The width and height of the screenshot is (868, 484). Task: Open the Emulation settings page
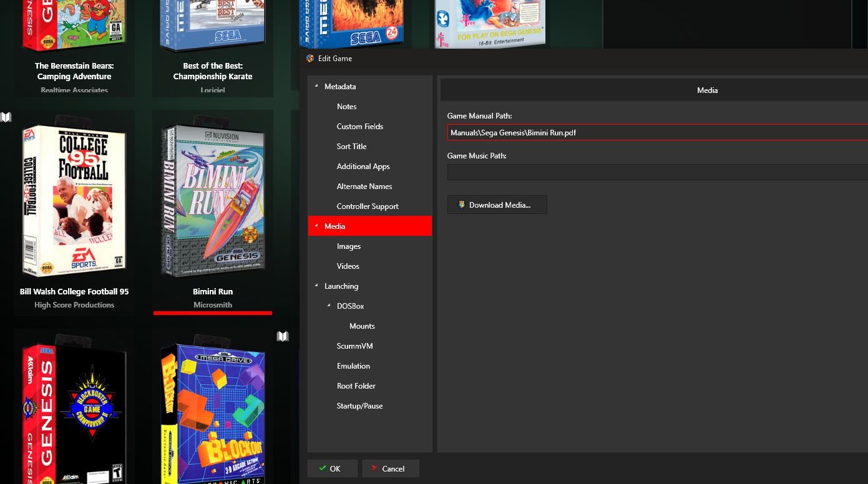pyautogui.click(x=353, y=366)
